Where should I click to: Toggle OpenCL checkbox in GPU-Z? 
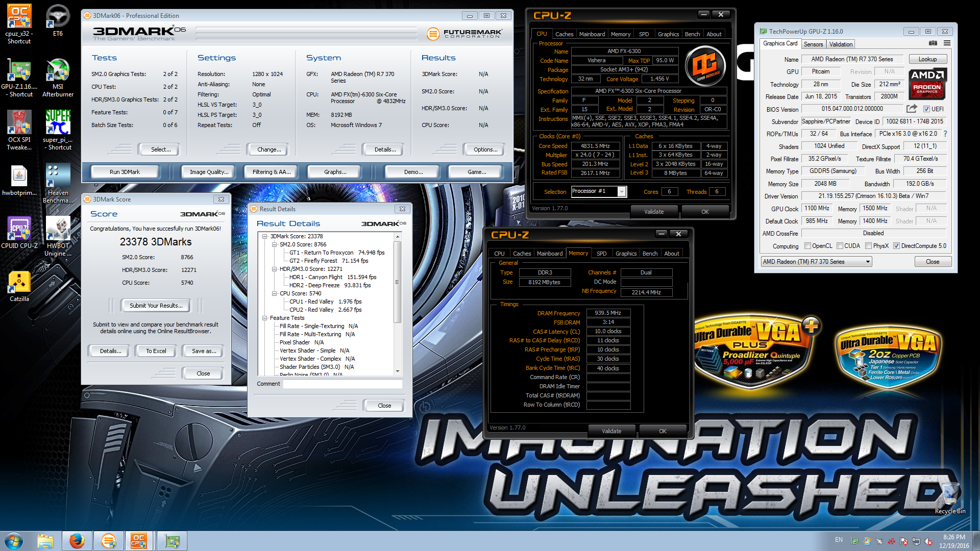(x=807, y=246)
